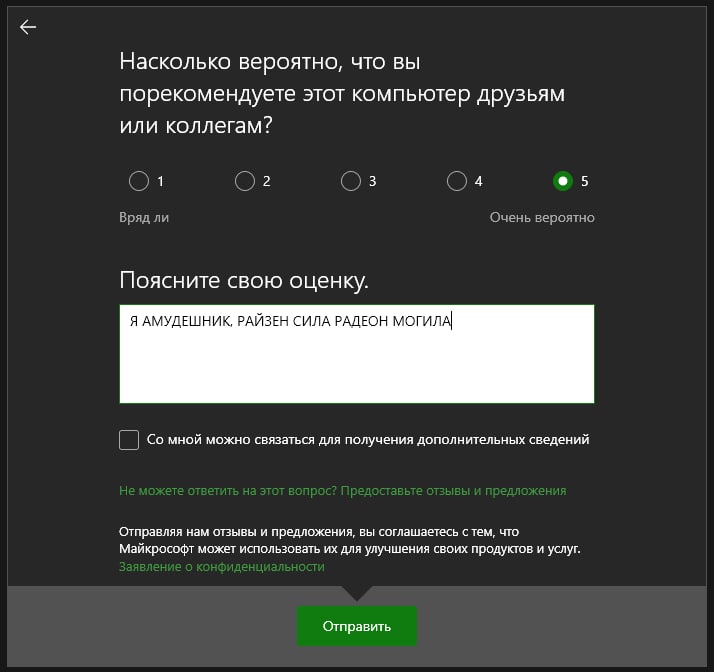Image resolution: width=714 pixels, height=672 pixels.
Task: Select rating 2 radio button
Action: click(x=245, y=181)
